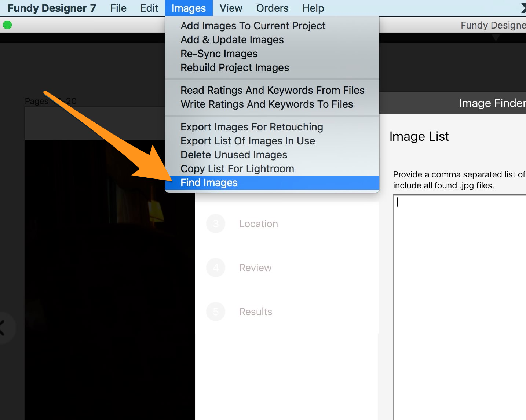
Task: Click the step 3 number circle
Action: (x=216, y=224)
